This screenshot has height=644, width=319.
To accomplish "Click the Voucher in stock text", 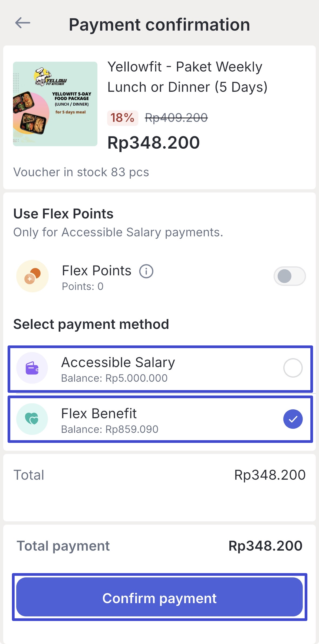I will [81, 172].
